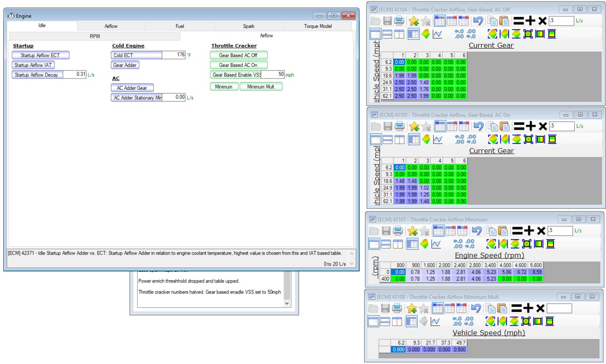Open Gear Based AC Off table
Screen dimensions: 606x364
239,55
